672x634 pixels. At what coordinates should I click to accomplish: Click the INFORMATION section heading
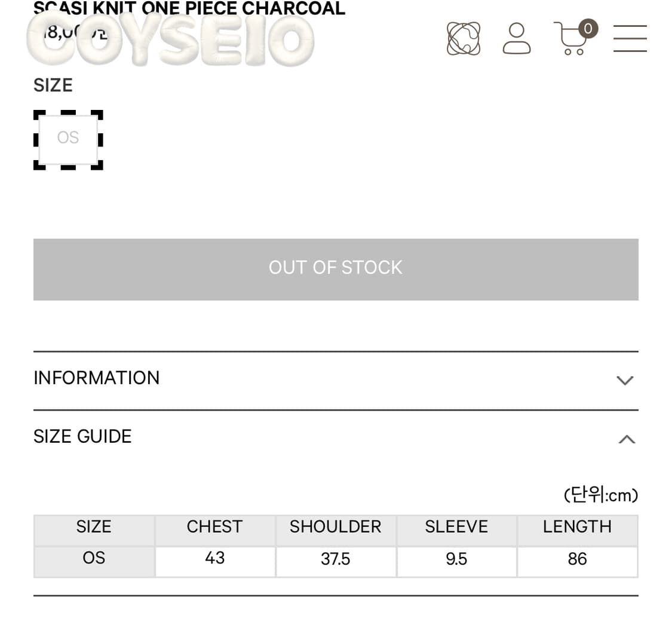pos(97,378)
